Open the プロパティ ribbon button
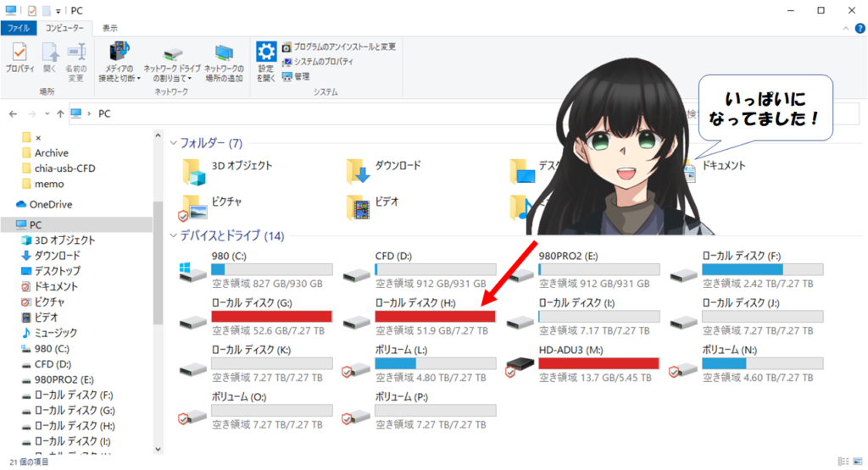The width and height of the screenshot is (868, 470). click(19, 58)
